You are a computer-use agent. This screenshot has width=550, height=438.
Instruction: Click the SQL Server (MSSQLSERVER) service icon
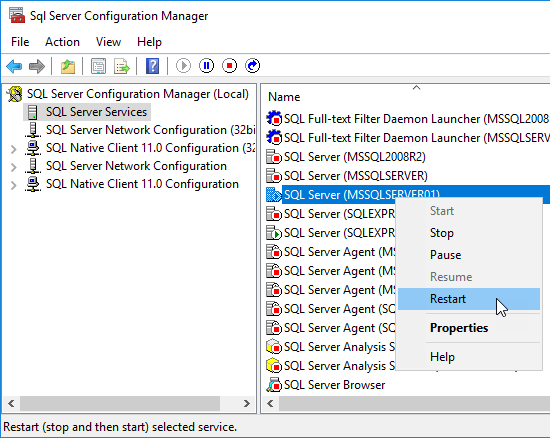point(274,176)
